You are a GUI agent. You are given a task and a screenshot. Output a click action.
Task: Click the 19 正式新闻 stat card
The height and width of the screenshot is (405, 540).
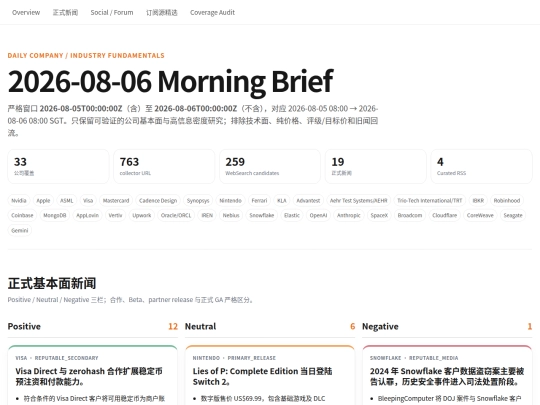click(375, 166)
